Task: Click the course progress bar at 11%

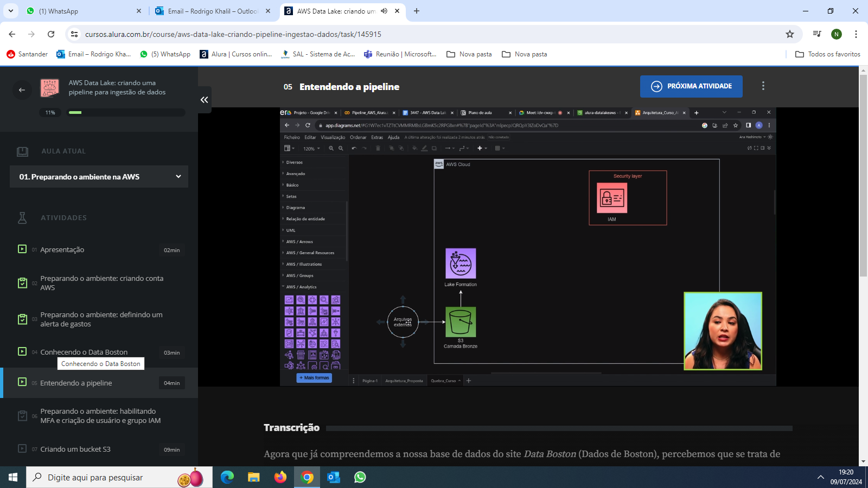Action: pos(126,113)
